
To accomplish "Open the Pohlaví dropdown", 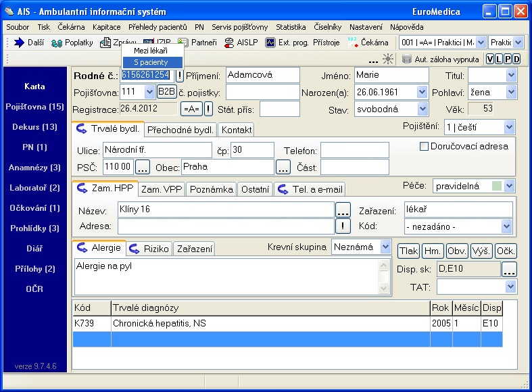I will pos(510,92).
